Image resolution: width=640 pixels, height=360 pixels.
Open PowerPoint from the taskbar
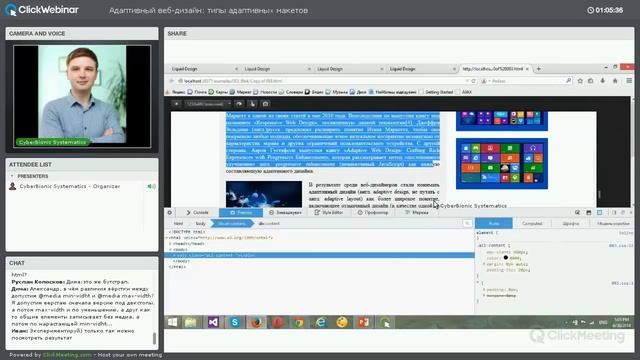point(364,322)
